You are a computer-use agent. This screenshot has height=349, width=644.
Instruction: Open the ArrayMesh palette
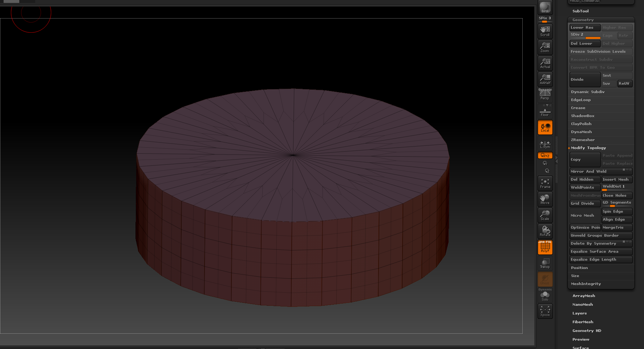pos(584,296)
